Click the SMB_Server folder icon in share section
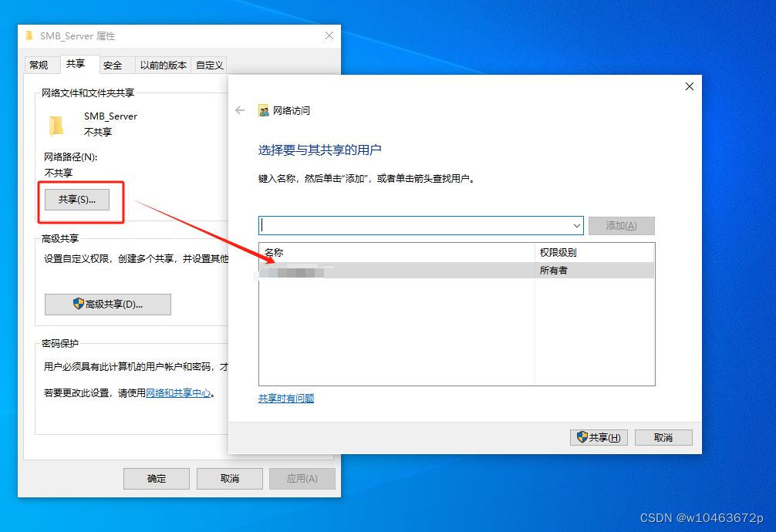This screenshot has width=776, height=532. 56,125
